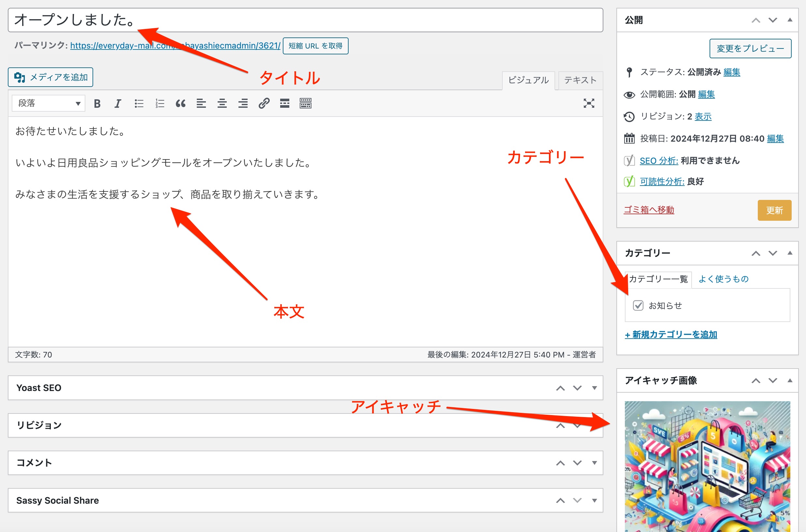
Task: Insert or edit a link
Action: pos(264,104)
